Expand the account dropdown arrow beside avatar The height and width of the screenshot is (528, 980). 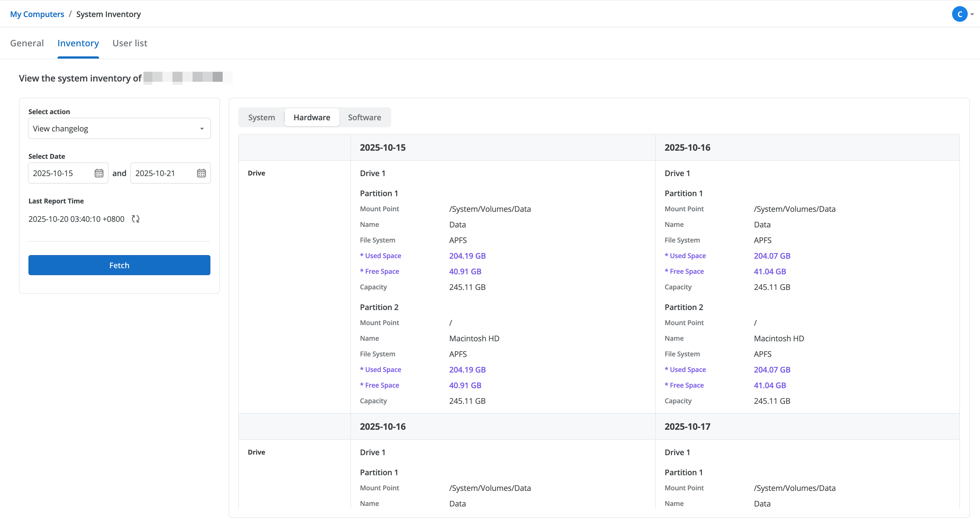tap(972, 15)
